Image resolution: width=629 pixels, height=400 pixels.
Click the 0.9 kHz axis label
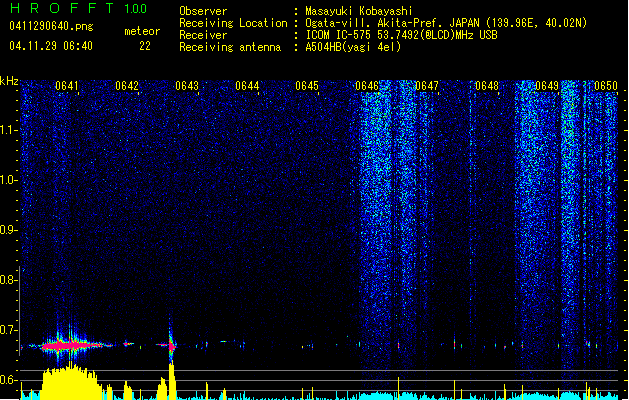(x=8, y=230)
